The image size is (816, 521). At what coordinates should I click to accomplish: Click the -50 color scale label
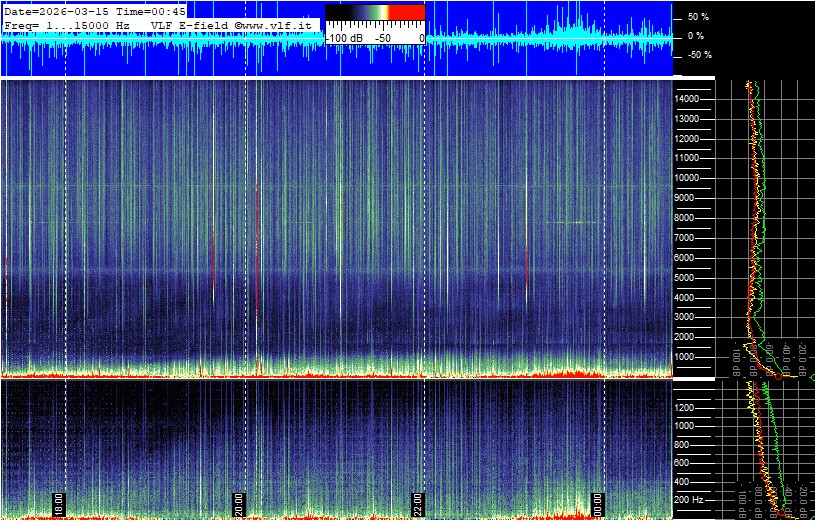point(381,37)
